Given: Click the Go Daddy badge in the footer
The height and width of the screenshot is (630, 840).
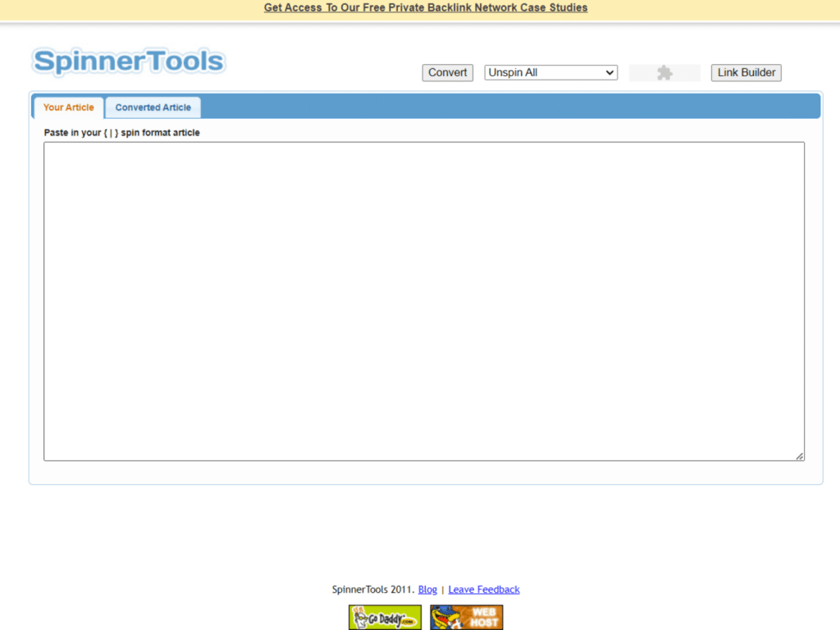Looking at the screenshot, I should coord(385,617).
